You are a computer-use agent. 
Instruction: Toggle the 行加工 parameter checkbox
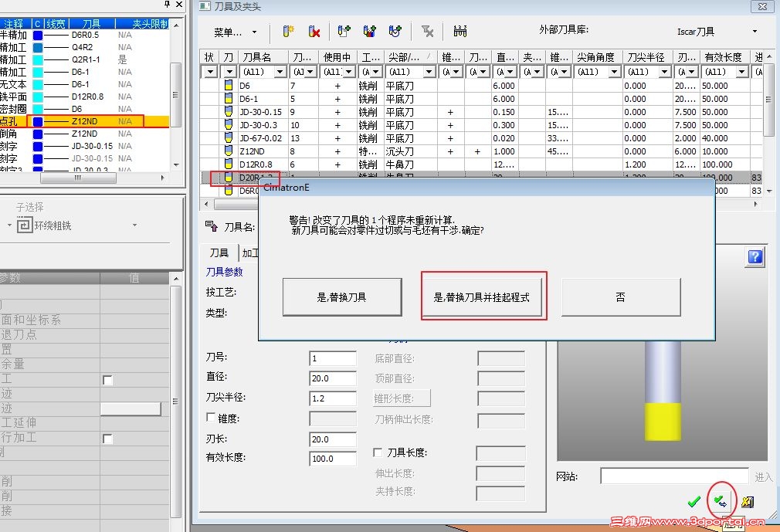[107, 439]
